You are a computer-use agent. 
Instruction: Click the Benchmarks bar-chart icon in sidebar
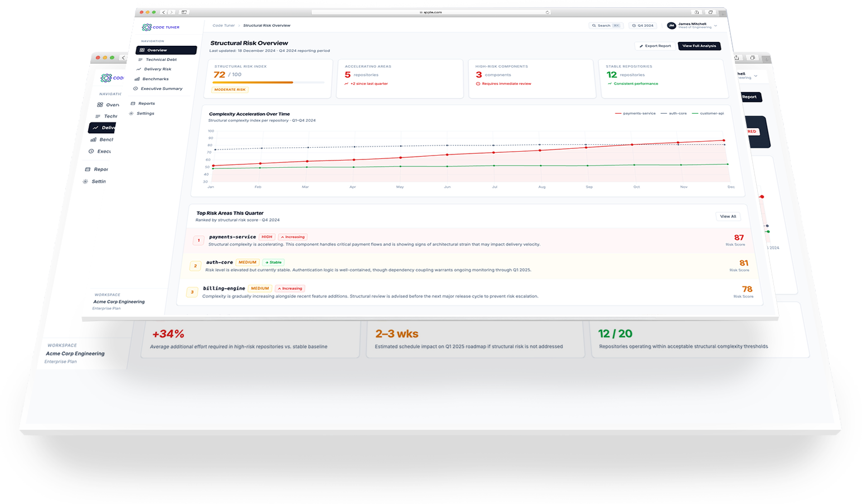(137, 79)
